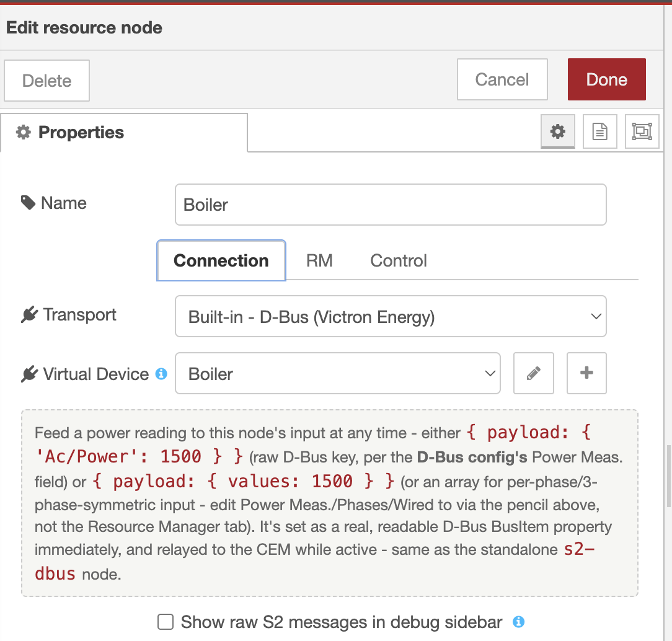Click the red Done button
Viewport: 672px width, 641px height.
click(x=606, y=79)
